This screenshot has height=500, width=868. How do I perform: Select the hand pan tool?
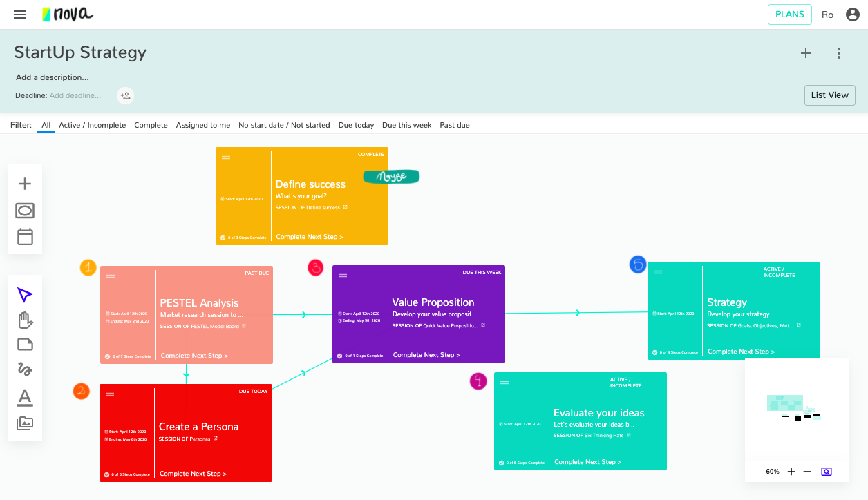pos(25,320)
